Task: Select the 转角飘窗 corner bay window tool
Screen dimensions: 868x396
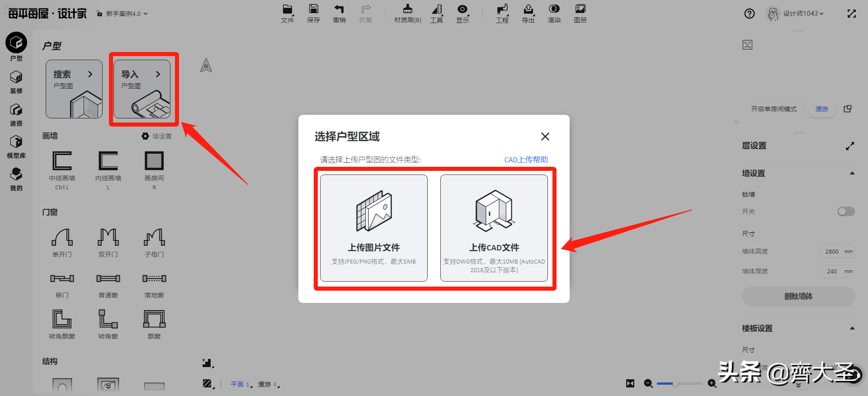Action: [x=62, y=324]
